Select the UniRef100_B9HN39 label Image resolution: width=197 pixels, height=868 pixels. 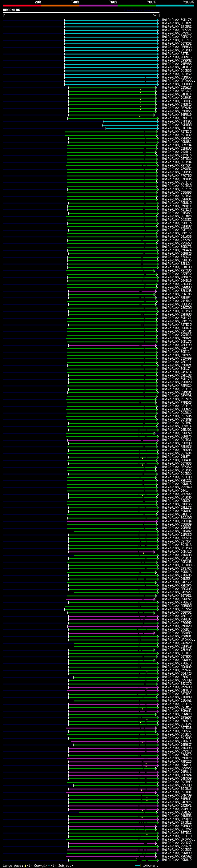(176, 826)
